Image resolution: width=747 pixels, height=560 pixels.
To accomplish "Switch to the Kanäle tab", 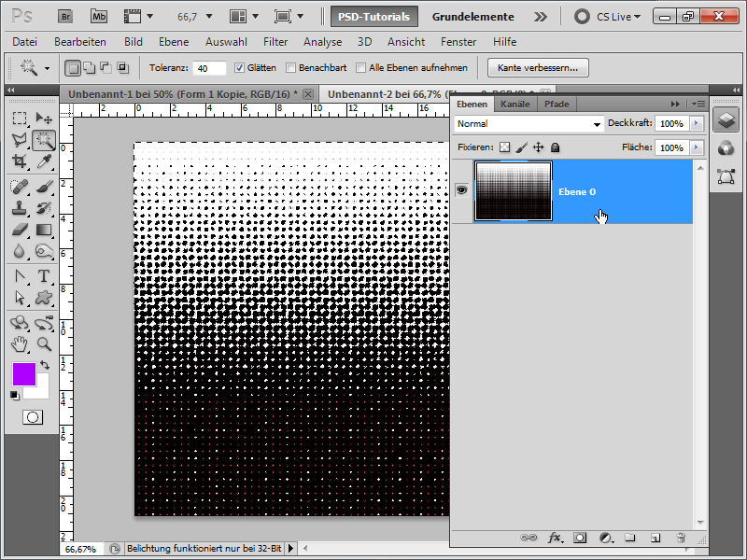I will (x=515, y=104).
